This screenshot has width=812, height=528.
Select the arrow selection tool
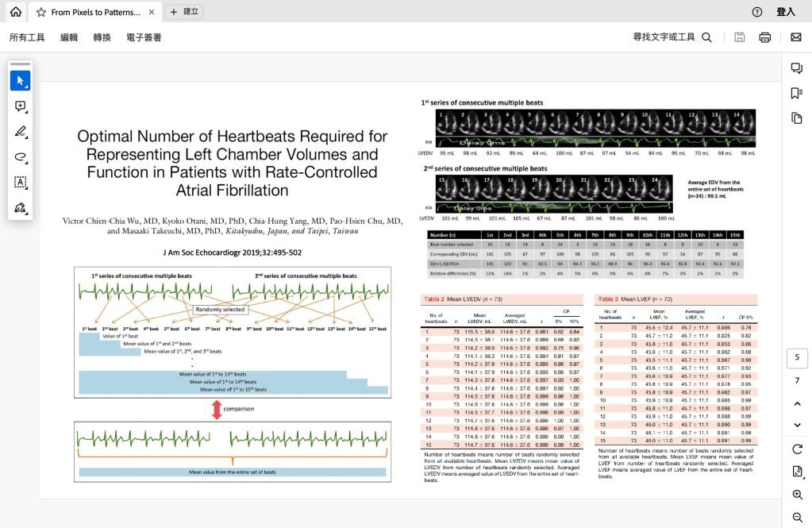[x=20, y=81]
